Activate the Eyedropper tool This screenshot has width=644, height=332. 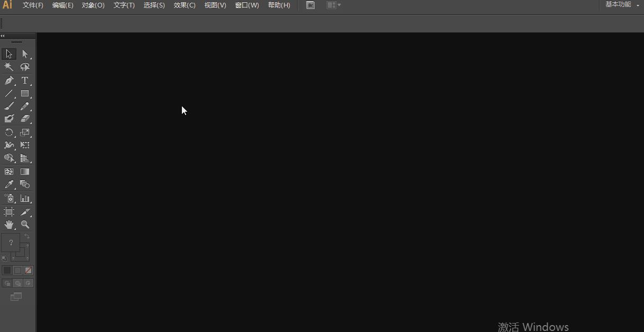point(8,184)
